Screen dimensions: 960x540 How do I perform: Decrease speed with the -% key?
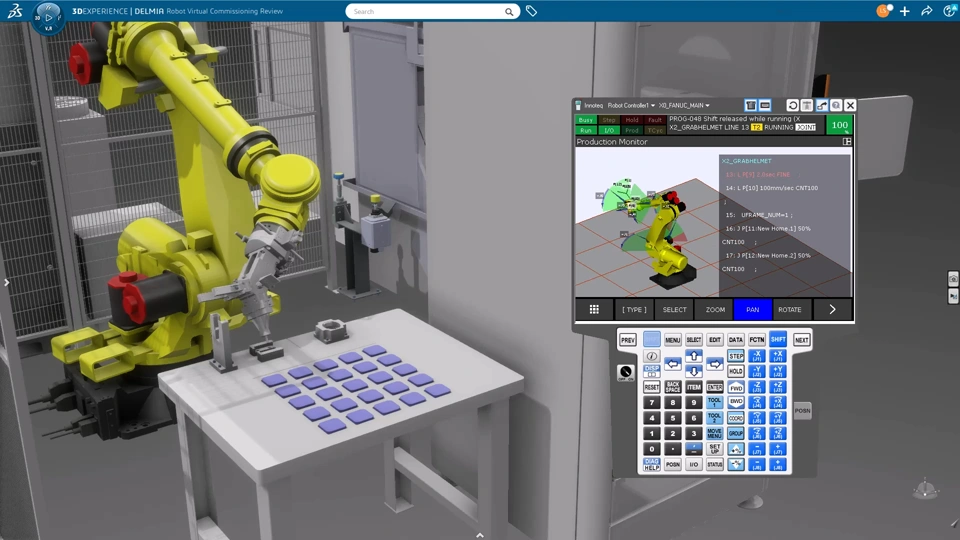(x=736, y=465)
